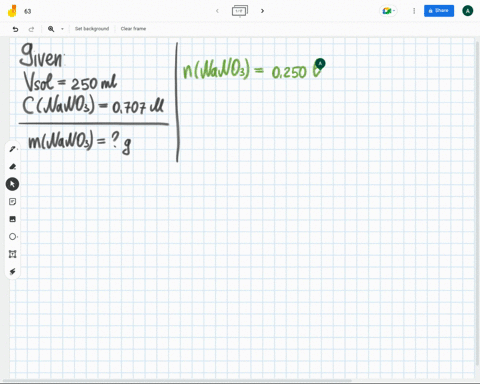Go to the next frame
Viewport: 480px width, 384px height.
click(x=262, y=11)
